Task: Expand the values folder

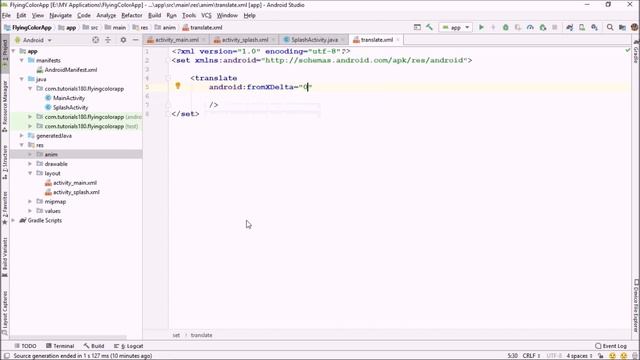Action: (x=30, y=211)
